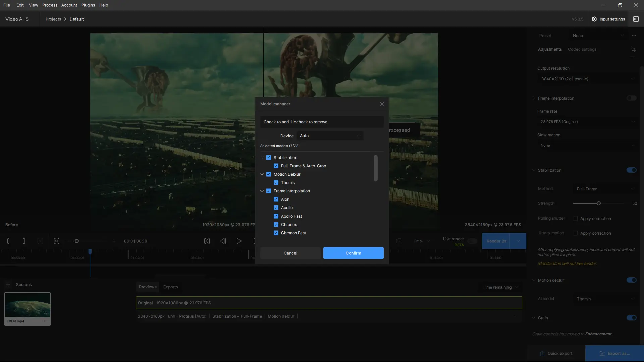Click the crop icon in Adjustments
Viewport: 644px width, 362px height.
(633, 49)
